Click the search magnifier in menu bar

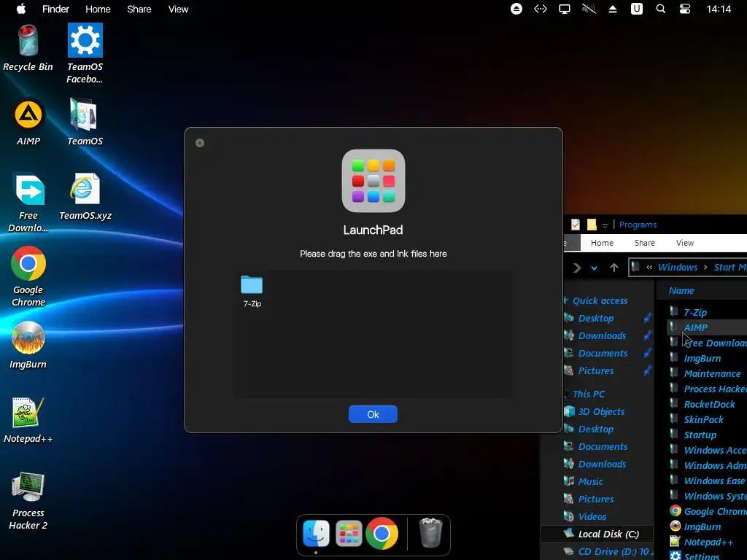(661, 9)
